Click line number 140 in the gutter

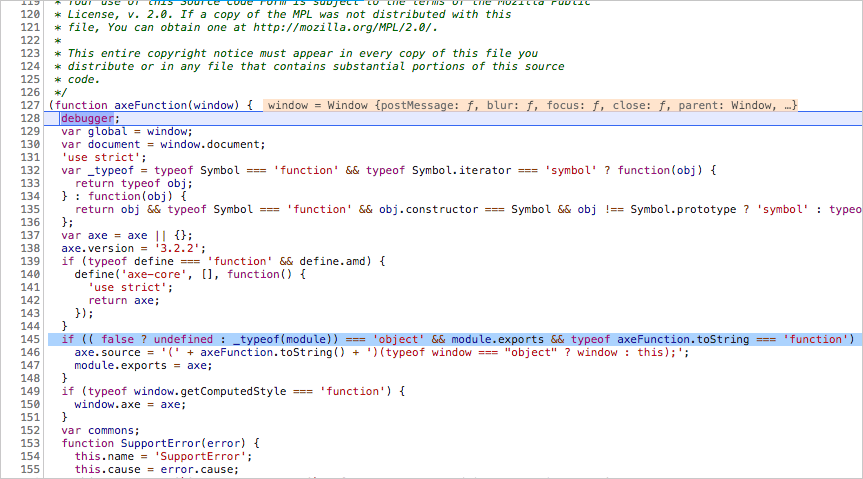pyautogui.click(x=30, y=274)
